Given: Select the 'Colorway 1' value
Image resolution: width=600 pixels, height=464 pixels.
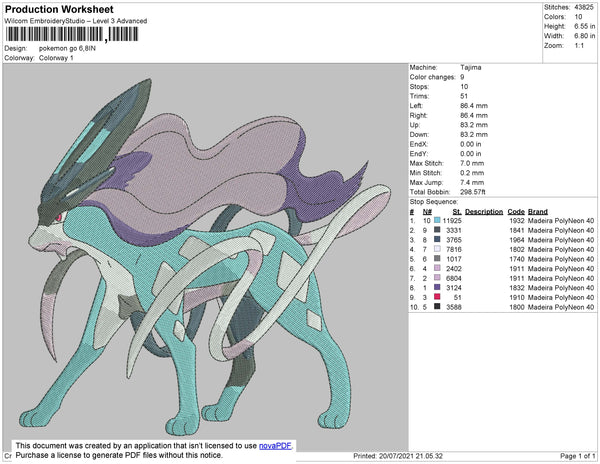Looking at the screenshot, I should (56, 58).
